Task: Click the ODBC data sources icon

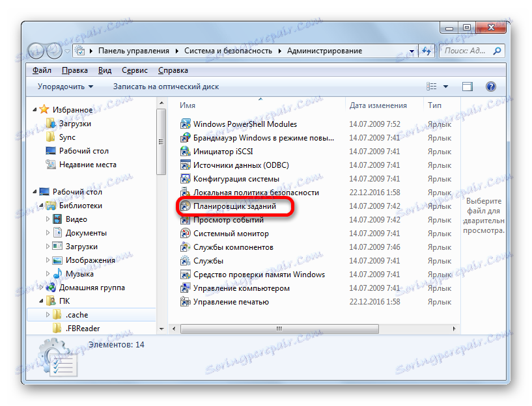Action: (185, 165)
